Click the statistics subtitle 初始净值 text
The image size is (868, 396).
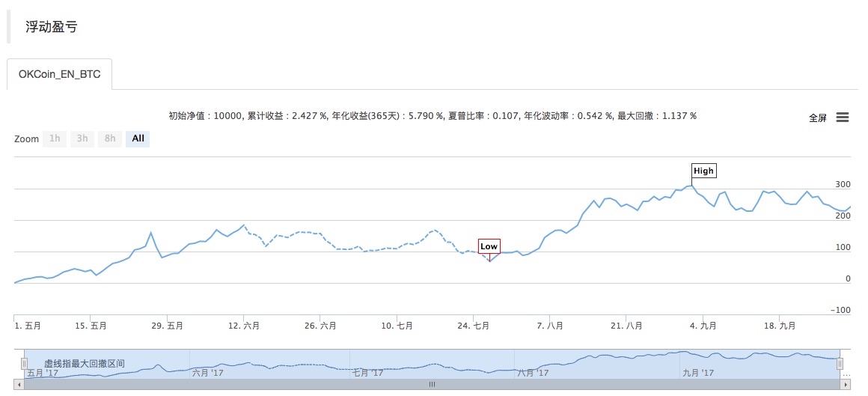(x=433, y=116)
